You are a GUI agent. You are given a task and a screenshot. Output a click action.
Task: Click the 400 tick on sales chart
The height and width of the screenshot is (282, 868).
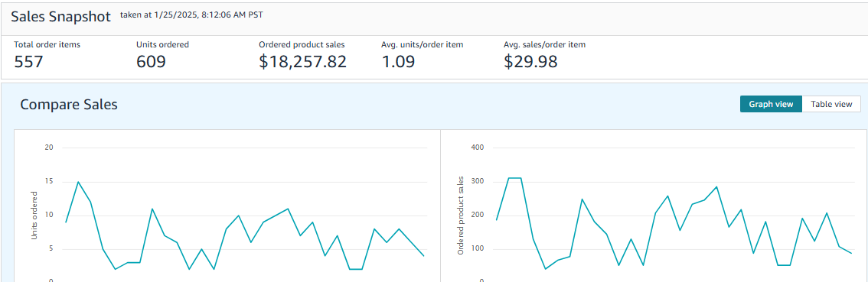tap(477, 147)
